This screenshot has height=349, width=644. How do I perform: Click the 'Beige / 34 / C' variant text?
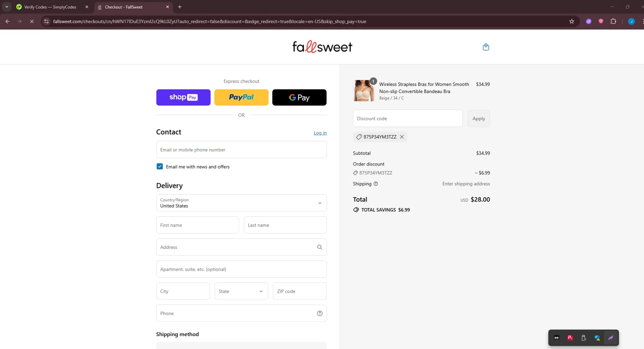pyautogui.click(x=392, y=98)
